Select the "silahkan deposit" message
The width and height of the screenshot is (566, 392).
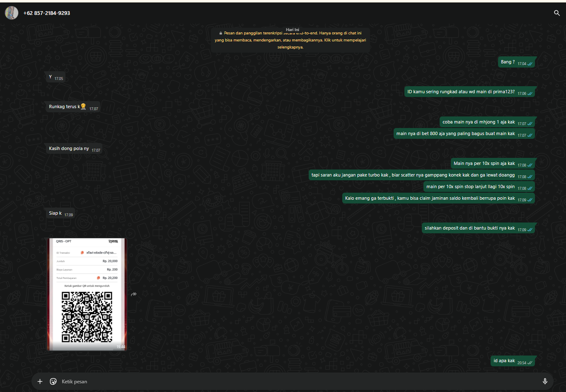tap(479, 228)
